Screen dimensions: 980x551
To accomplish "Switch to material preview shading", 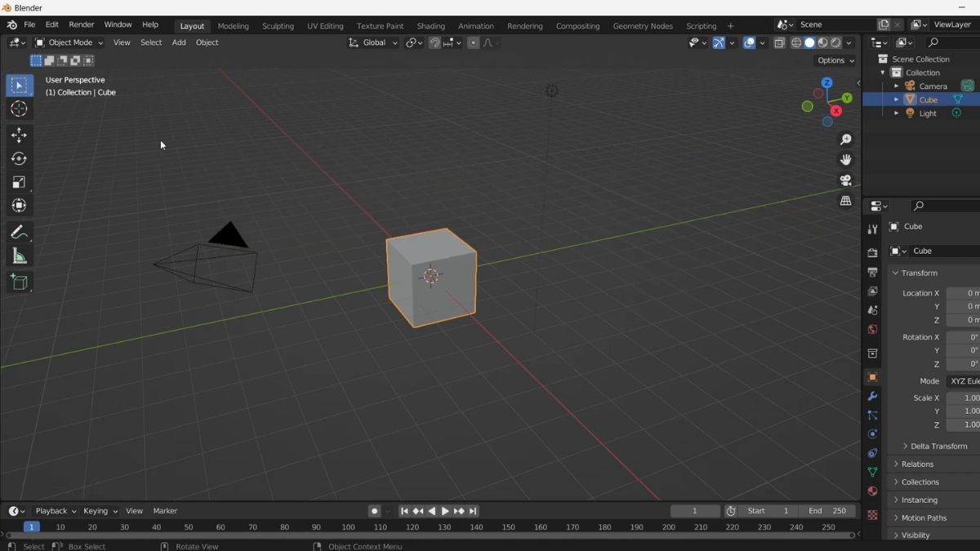I will pyautogui.click(x=822, y=42).
